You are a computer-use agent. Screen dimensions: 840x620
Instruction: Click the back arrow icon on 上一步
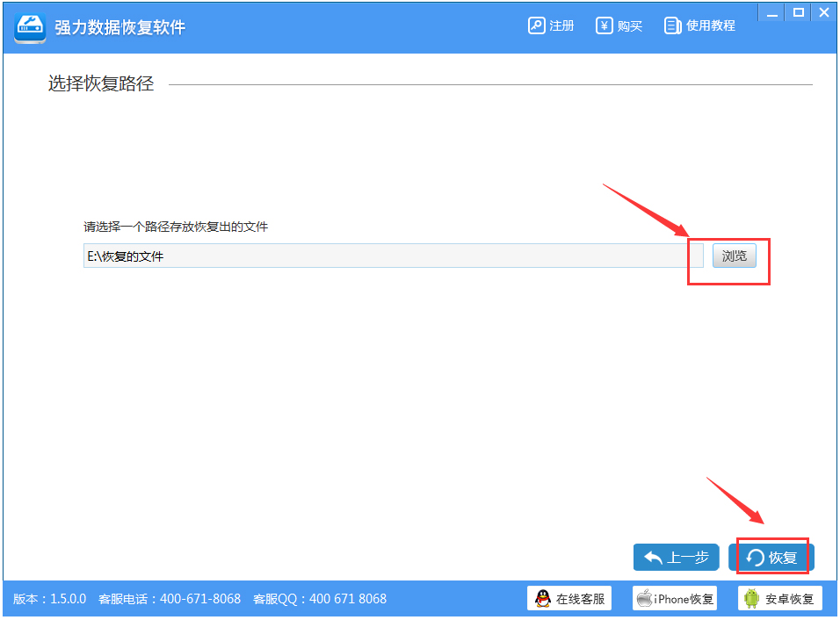click(652, 557)
